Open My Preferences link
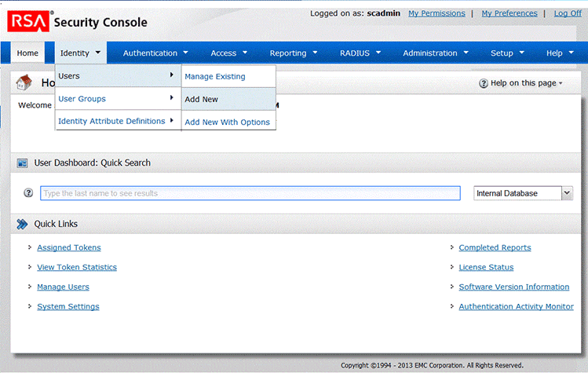Viewport: 588px width, 373px height. pyautogui.click(x=509, y=13)
